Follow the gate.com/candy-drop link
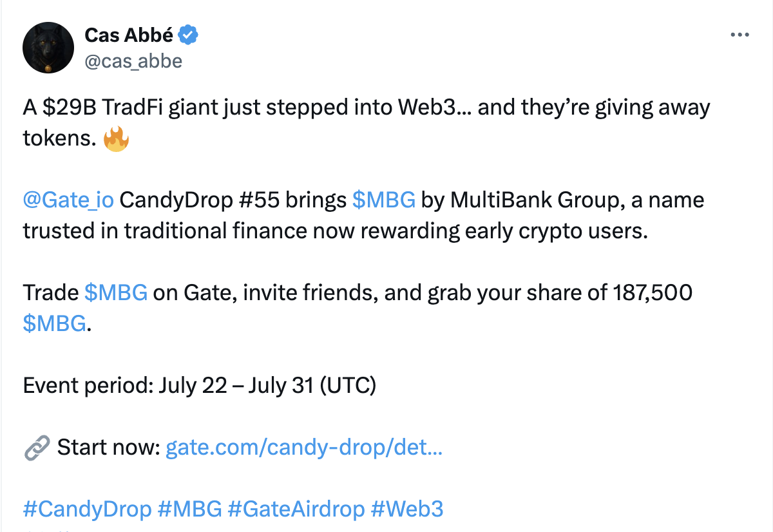Image resolution: width=773 pixels, height=532 pixels. tap(303, 447)
